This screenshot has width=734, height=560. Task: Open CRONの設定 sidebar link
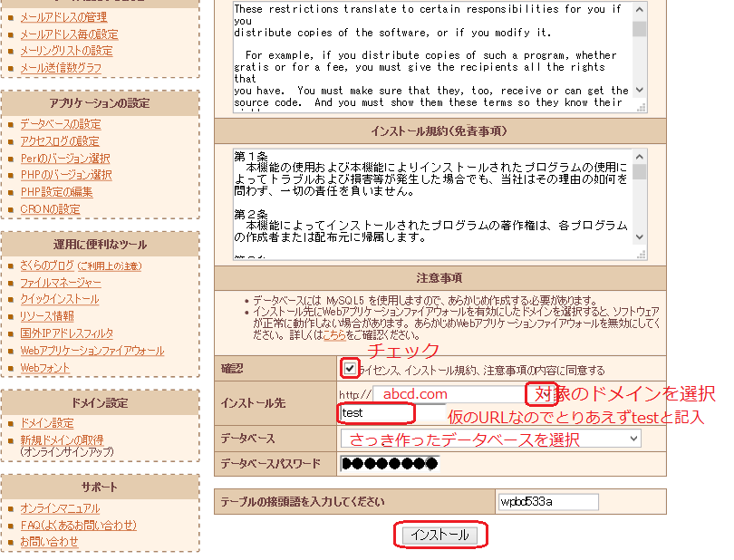50,209
